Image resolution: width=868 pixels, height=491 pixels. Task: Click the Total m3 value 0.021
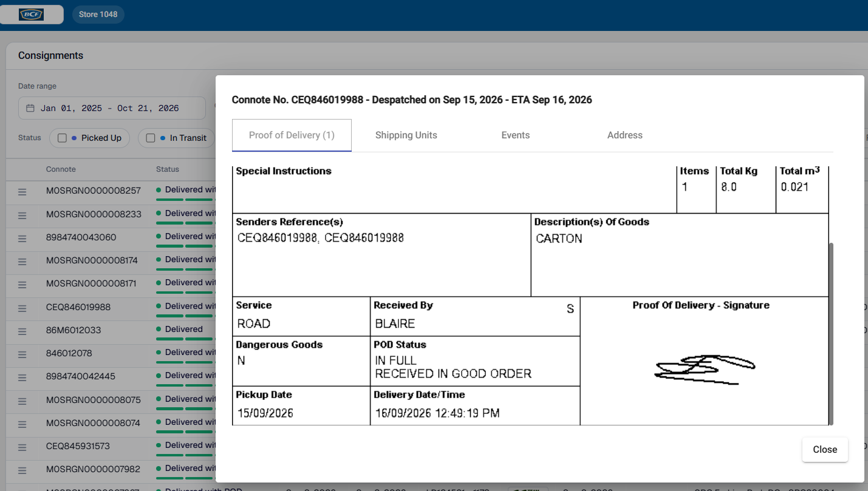point(795,187)
